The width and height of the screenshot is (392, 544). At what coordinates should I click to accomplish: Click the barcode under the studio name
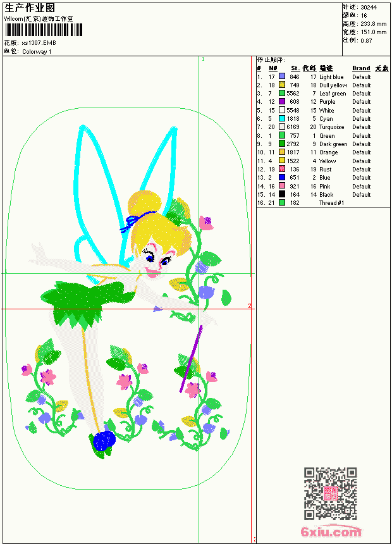(44, 30)
